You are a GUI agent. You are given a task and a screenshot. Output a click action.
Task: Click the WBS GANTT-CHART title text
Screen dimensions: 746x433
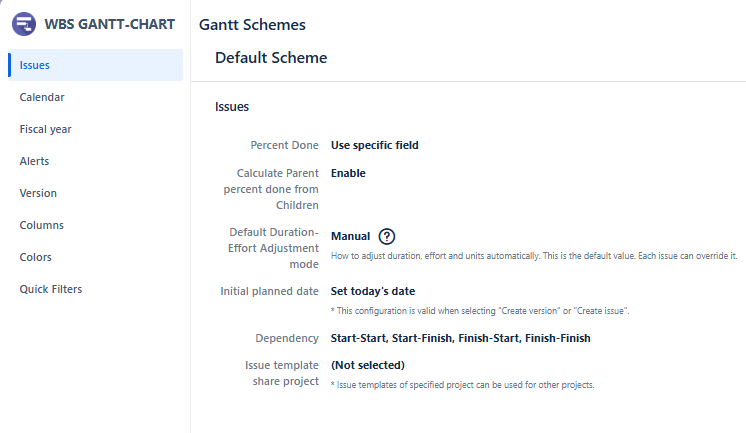coord(109,24)
